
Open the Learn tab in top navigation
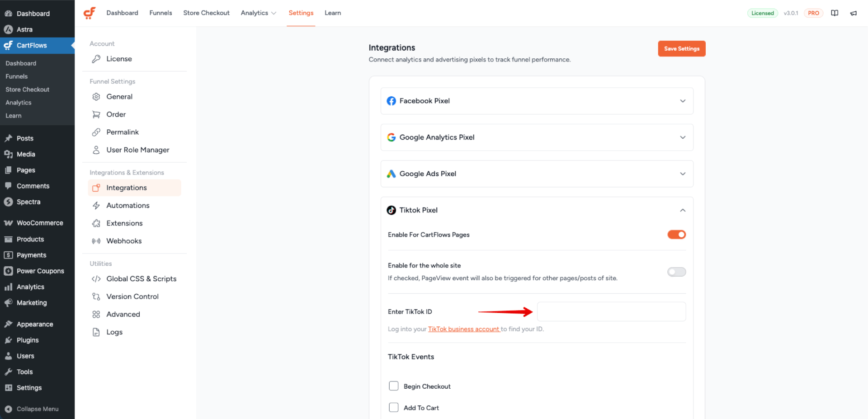pyautogui.click(x=333, y=13)
